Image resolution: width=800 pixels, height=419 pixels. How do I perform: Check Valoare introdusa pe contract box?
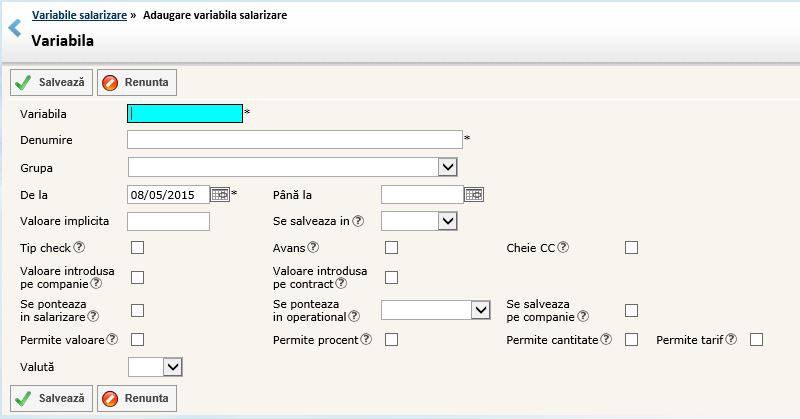coord(391,277)
